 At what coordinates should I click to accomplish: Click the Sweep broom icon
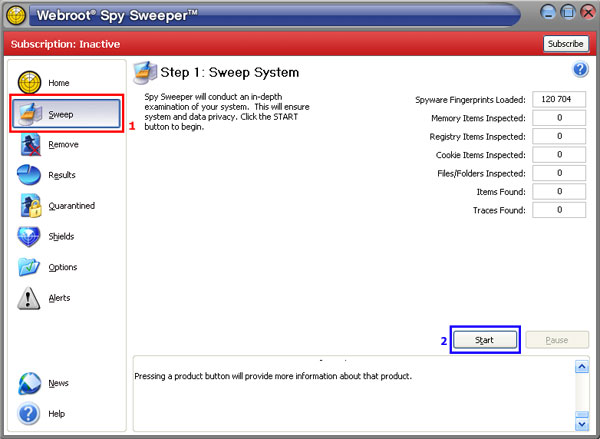30,114
